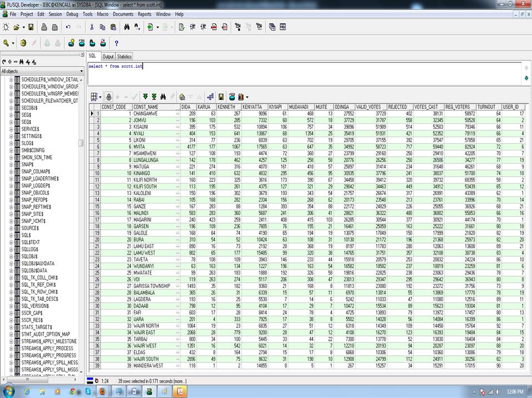The image size is (532, 398).
Task: Click the Execute (gear) toolbar icon
Action: (23, 43)
